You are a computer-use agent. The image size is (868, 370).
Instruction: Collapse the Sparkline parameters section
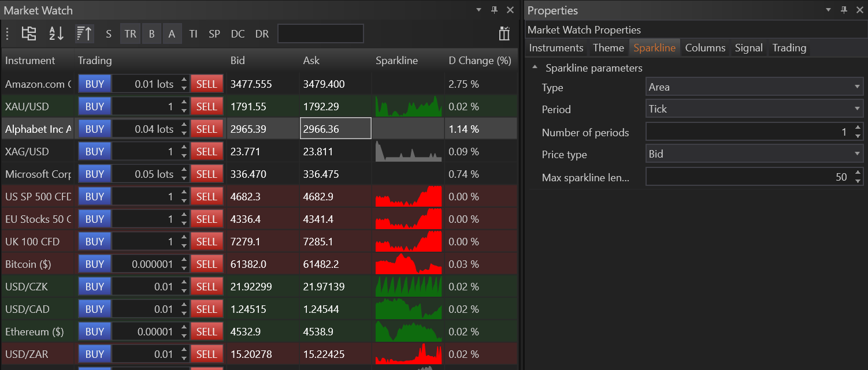[535, 68]
